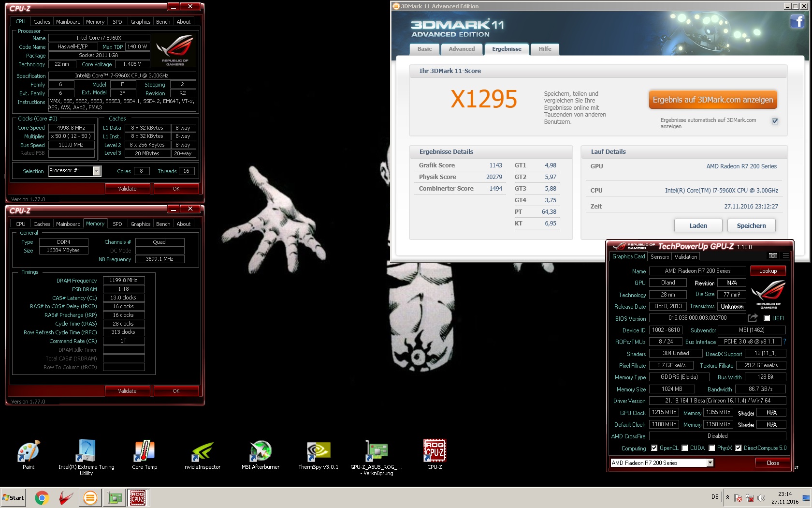The height and width of the screenshot is (508, 812).
Task: Toggle the UEFI checkbox in GPU-Z
Action: click(x=767, y=318)
